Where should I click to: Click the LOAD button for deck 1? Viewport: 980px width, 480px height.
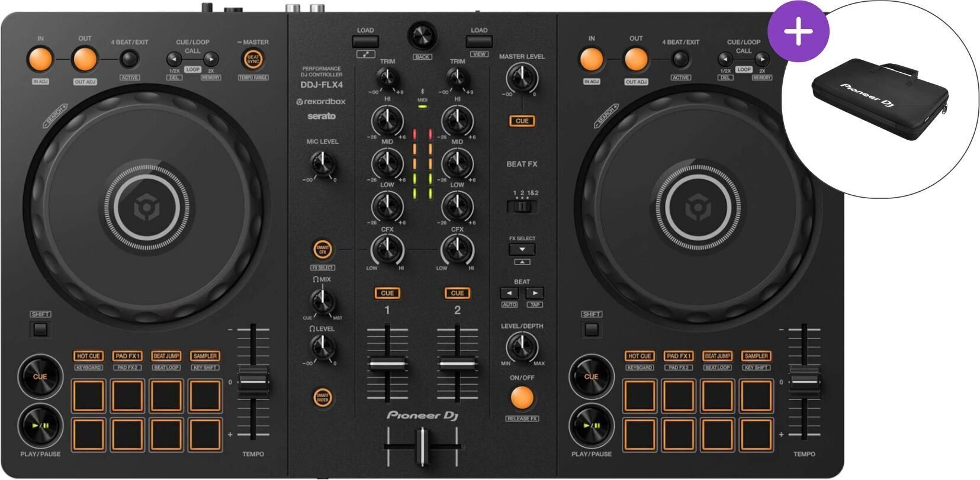point(365,41)
